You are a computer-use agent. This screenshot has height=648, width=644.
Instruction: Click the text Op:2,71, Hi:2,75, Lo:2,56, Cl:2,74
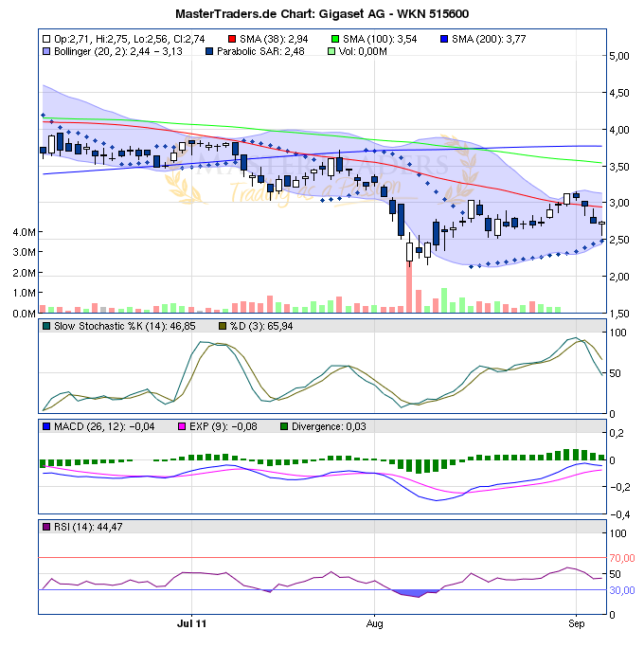coord(130,39)
